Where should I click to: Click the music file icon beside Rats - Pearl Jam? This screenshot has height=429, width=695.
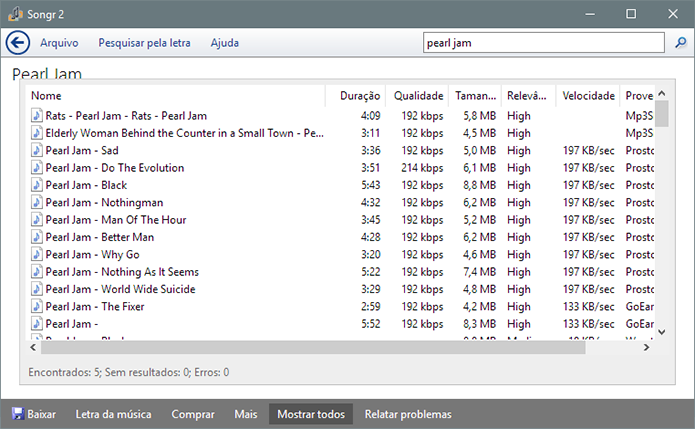[37, 115]
